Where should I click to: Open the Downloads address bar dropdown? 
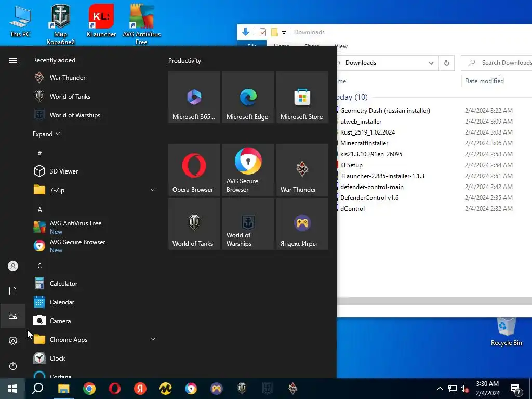pos(431,63)
